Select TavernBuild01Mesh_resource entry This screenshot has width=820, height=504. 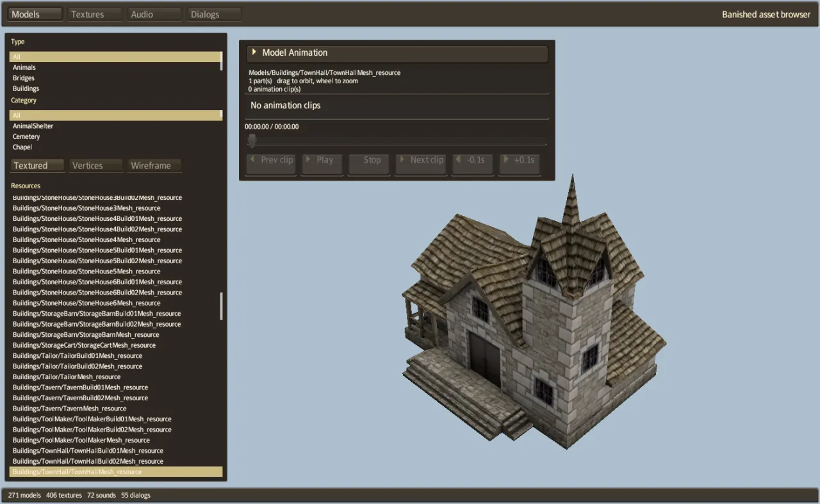click(x=115, y=387)
